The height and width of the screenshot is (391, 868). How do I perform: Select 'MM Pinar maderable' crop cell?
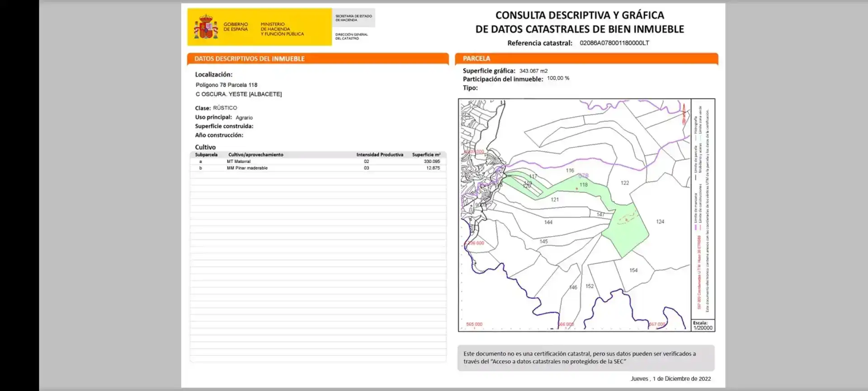point(247,168)
